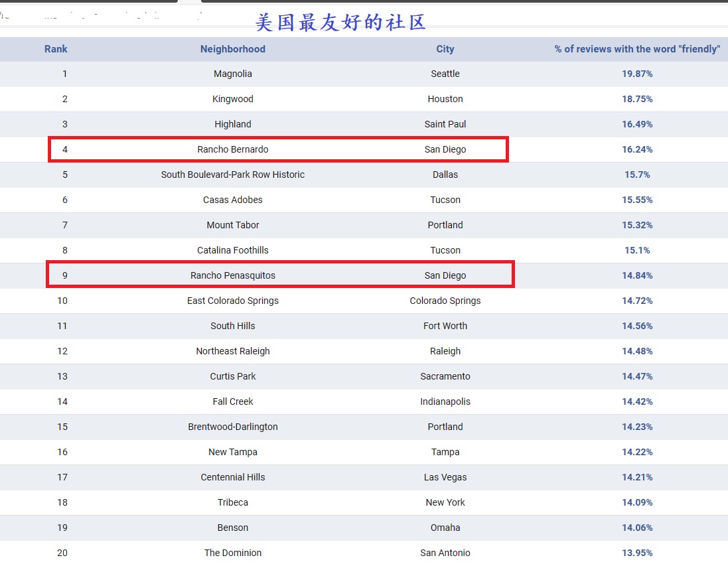Click the Centennial Hills neighborhood cell
The height and width of the screenshot is (574, 728).
[x=232, y=477]
